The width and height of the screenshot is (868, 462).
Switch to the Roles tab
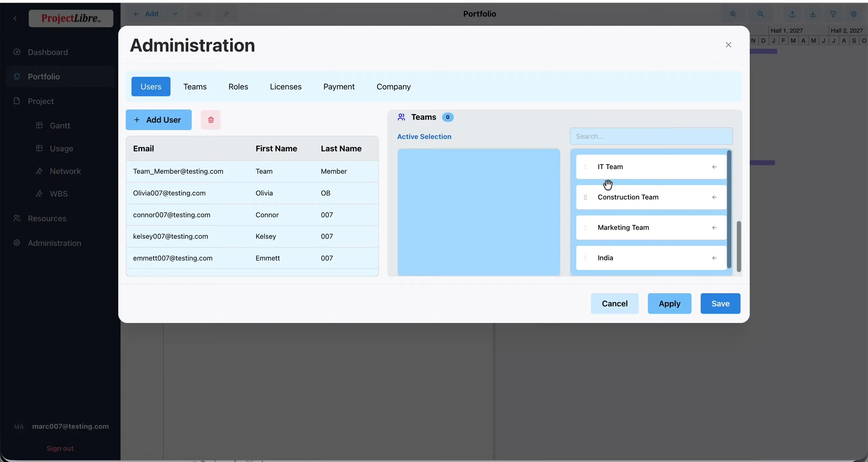tap(238, 87)
